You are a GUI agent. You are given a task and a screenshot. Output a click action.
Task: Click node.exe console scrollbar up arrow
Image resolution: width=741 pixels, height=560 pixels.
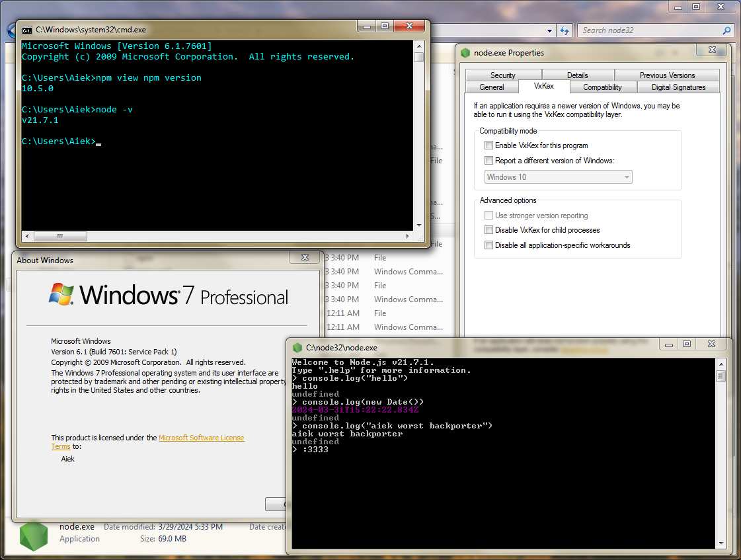(x=721, y=364)
